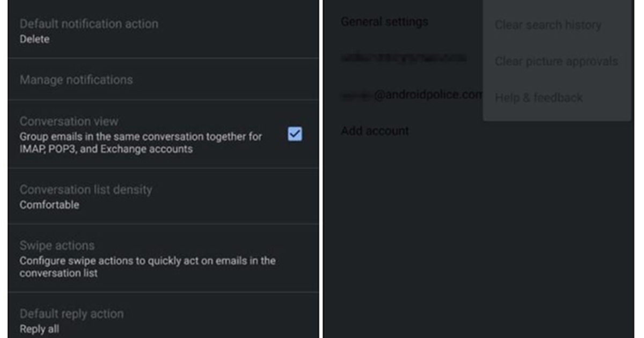Select Clear search history from overflow menu

point(548,25)
